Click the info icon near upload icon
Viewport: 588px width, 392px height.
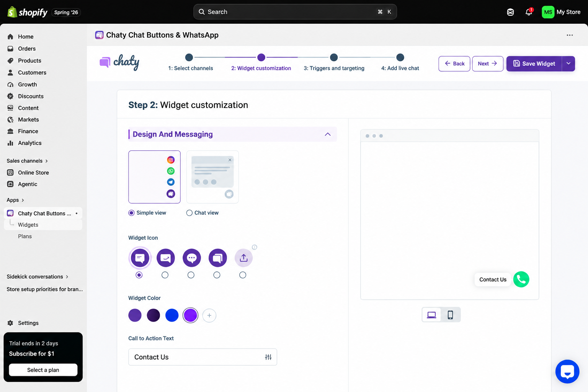(x=255, y=247)
